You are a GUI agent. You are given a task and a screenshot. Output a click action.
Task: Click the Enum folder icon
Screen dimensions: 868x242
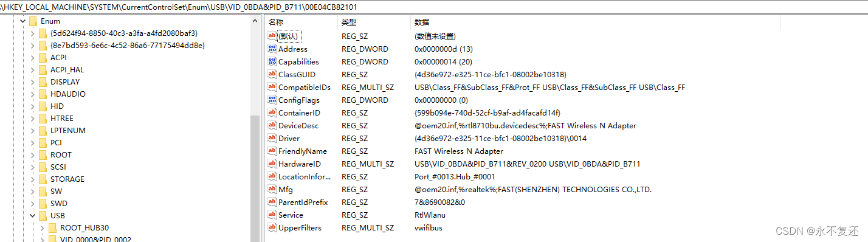click(x=33, y=21)
